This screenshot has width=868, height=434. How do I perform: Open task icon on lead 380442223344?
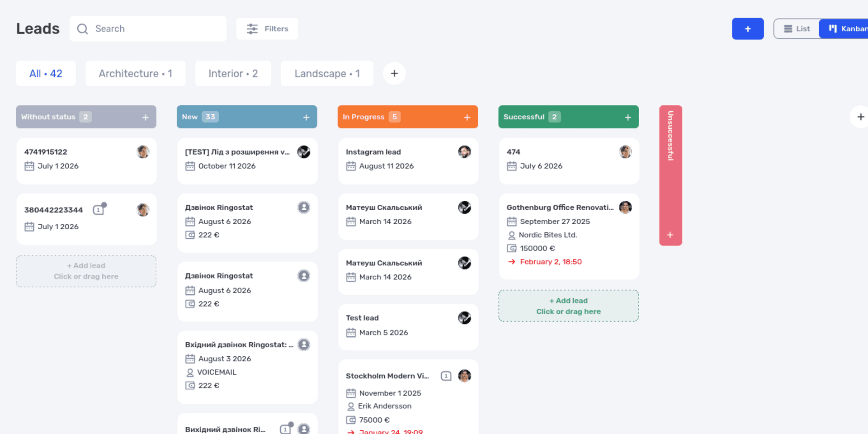coord(99,209)
